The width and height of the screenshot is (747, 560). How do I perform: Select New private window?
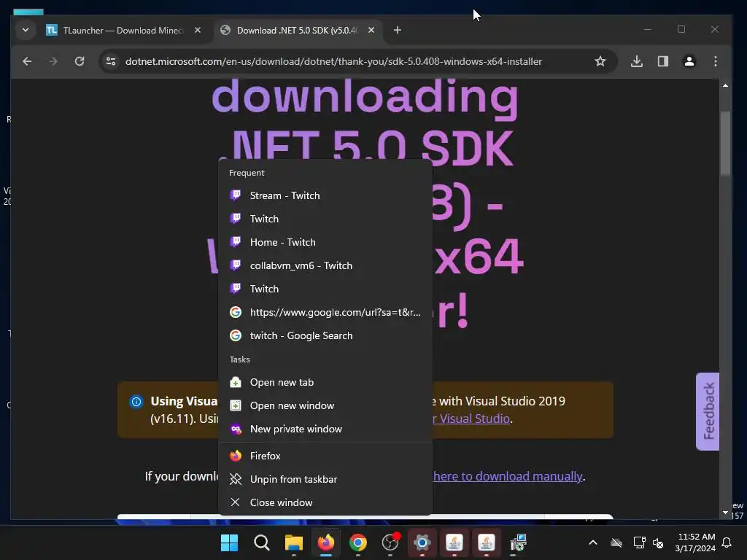click(x=325, y=429)
